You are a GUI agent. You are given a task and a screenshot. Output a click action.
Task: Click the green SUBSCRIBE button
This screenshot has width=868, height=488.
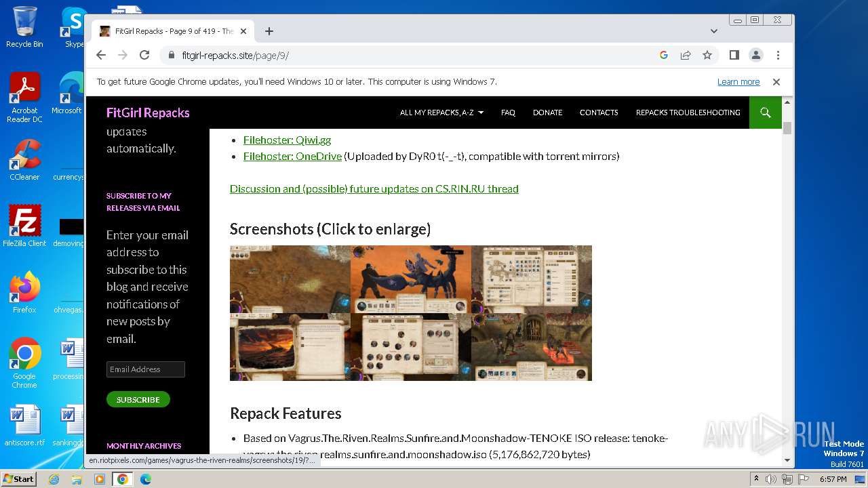click(x=138, y=400)
